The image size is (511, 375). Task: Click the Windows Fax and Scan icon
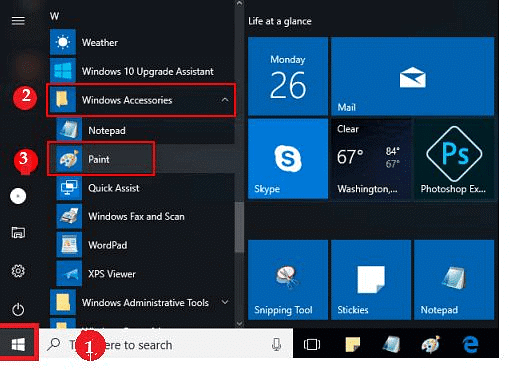[x=69, y=216]
